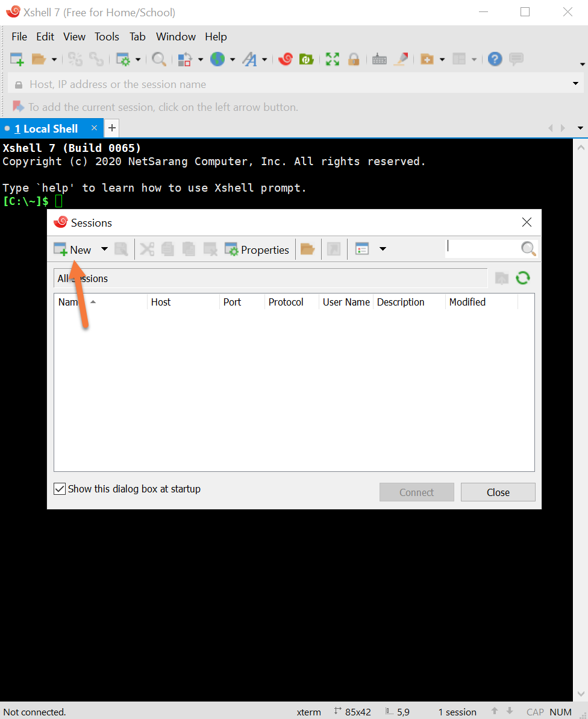This screenshot has width=588, height=719.
Task: Open the view mode dropdown in Sessions toolbar
Action: point(382,250)
